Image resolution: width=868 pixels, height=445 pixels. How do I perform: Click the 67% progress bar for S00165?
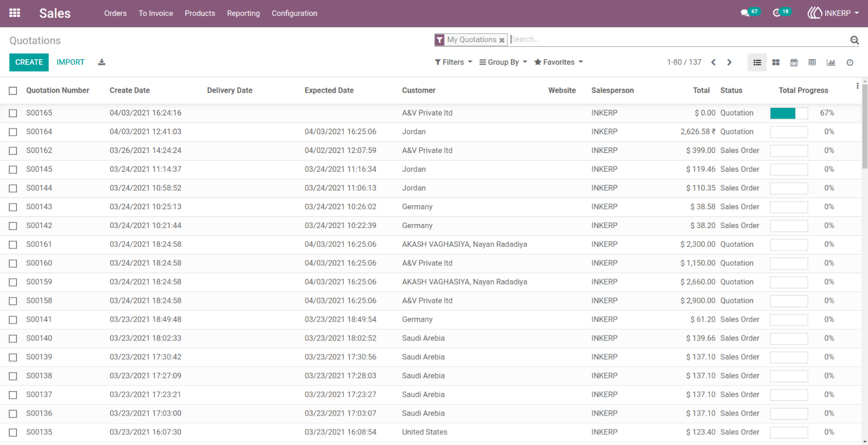coord(789,113)
